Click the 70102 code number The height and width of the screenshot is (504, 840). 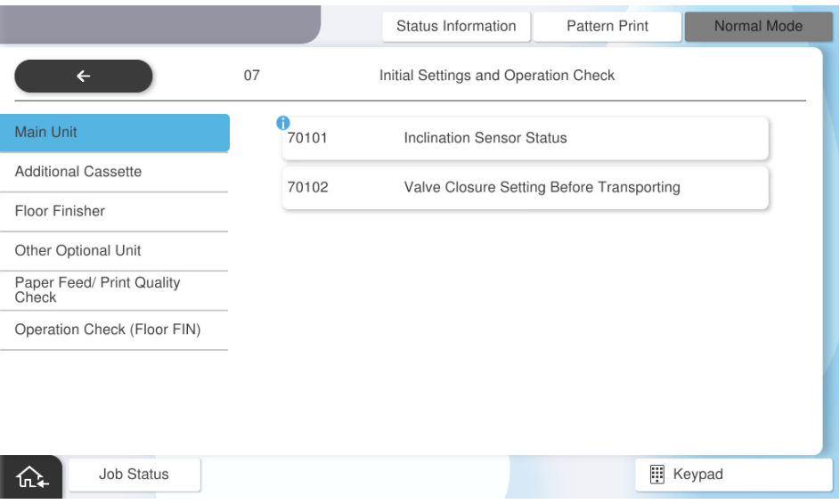[x=307, y=188]
